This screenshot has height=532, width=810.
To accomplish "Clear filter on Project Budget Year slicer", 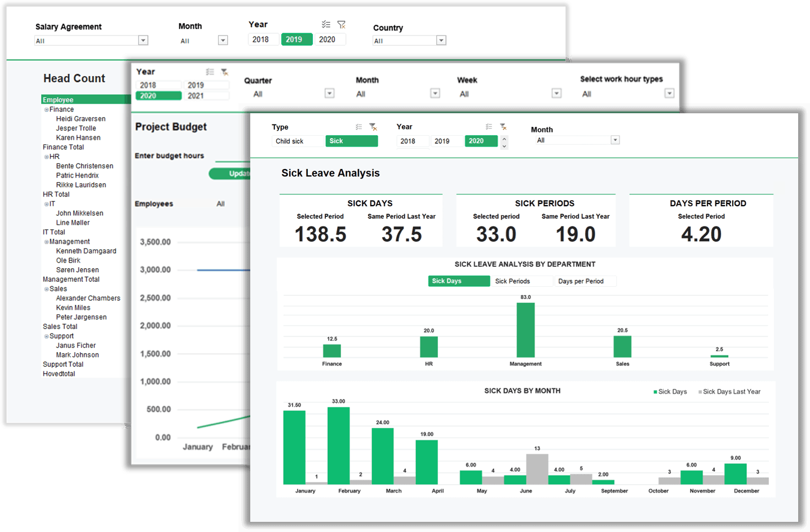I will [224, 72].
